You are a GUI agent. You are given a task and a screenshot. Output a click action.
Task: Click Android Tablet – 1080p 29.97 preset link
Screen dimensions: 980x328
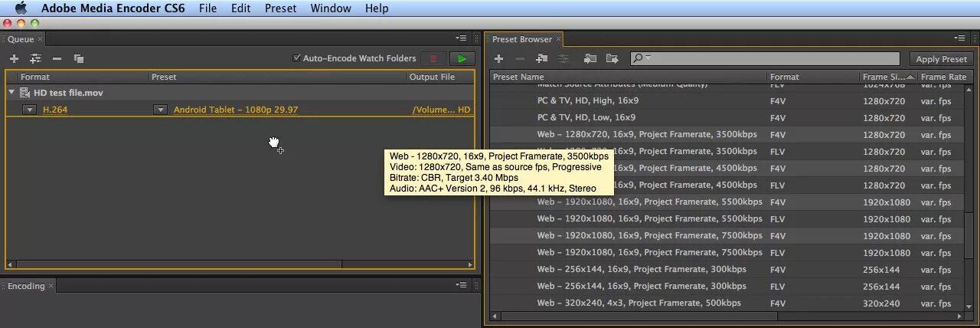[236, 110]
